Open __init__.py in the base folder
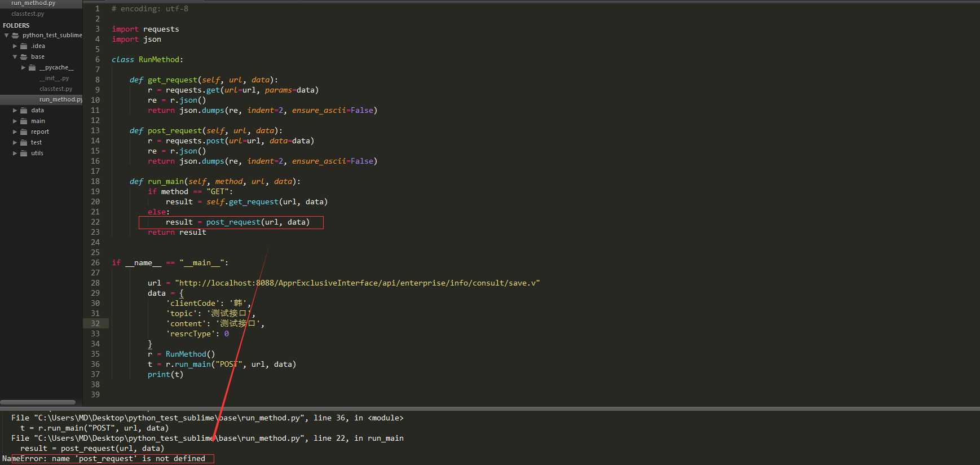 [54, 78]
